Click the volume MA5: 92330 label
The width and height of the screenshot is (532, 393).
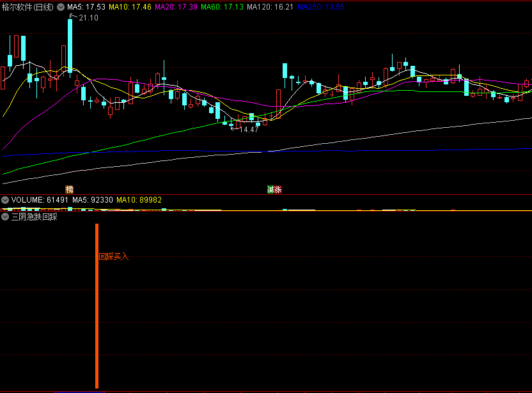93,200
